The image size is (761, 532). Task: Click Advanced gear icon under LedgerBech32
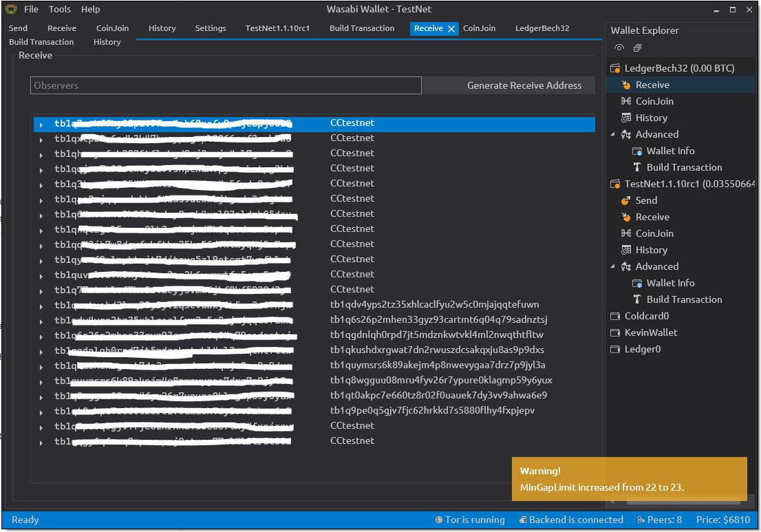(x=626, y=134)
